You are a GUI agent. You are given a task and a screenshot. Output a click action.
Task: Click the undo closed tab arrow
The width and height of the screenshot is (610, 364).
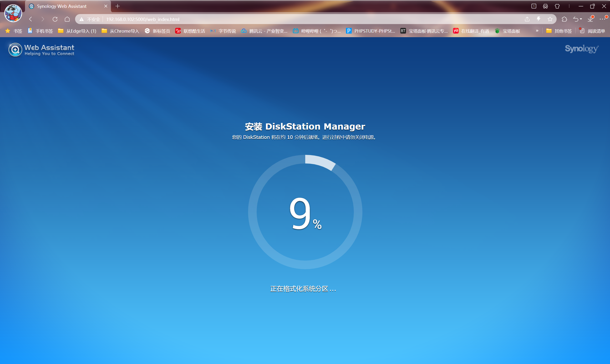(576, 19)
